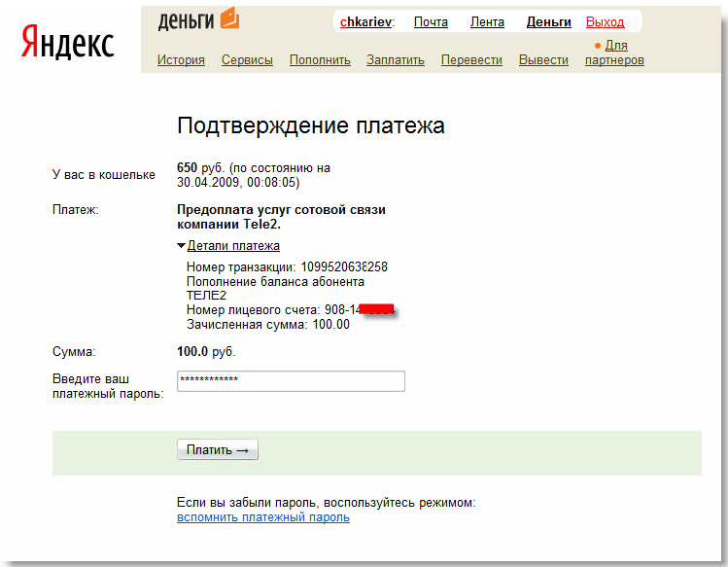Viewport: 728px width, 567px height.
Task: Log out via Выход link
Action: tap(605, 21)
